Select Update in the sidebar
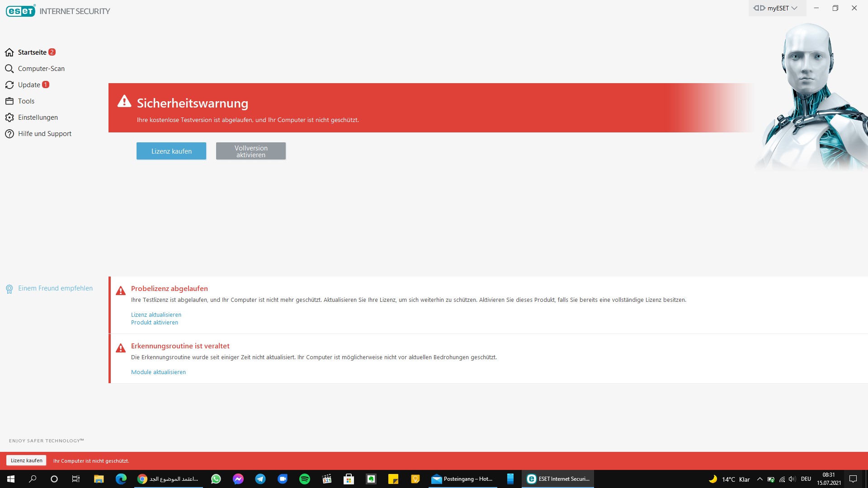The height and width of the screenshot is (488, 868). (29, 85)
